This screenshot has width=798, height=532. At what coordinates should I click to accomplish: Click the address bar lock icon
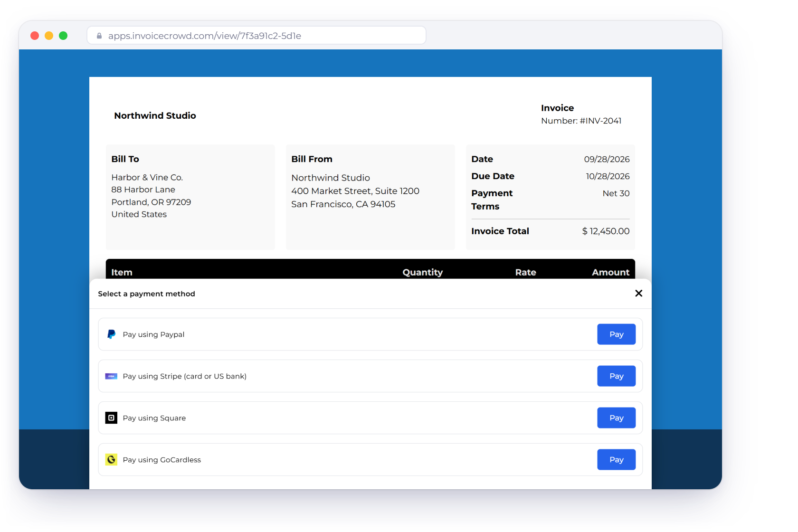[x=99, y=36]
